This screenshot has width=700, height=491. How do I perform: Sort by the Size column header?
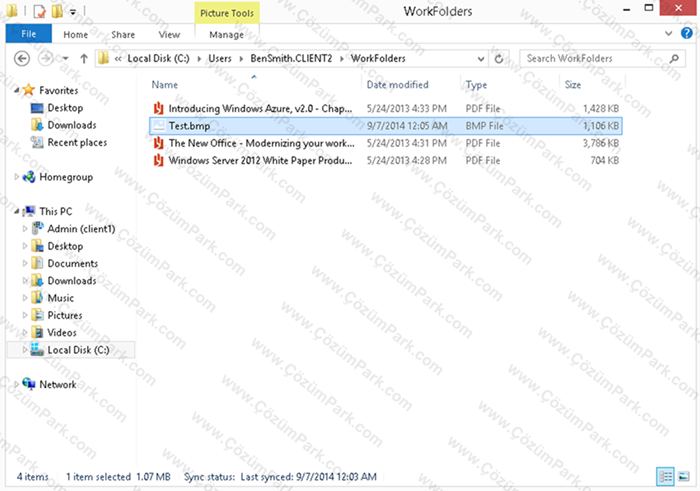point(573,85)
